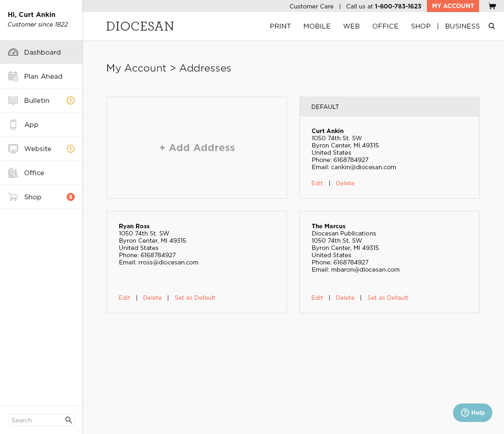Delete The Marcus address
Screen dimensions: 504x434
tap(345, 298)
